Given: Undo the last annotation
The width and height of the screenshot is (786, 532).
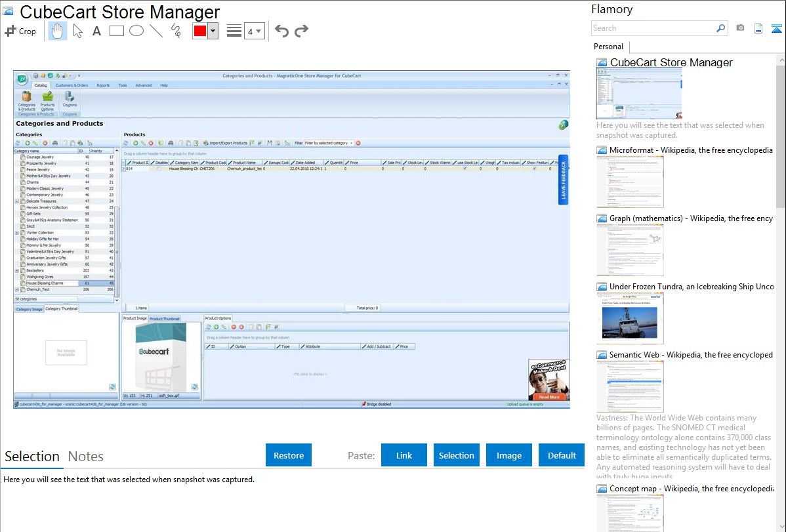Looking at the screenshot, I should pyautogui.click(x=281, y=31).
